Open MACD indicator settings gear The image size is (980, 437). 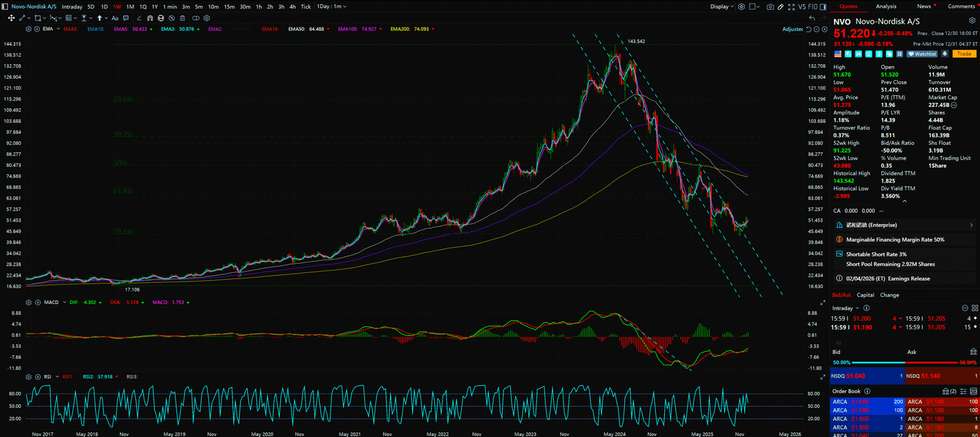pyautogui.click(x=29, y=302)
